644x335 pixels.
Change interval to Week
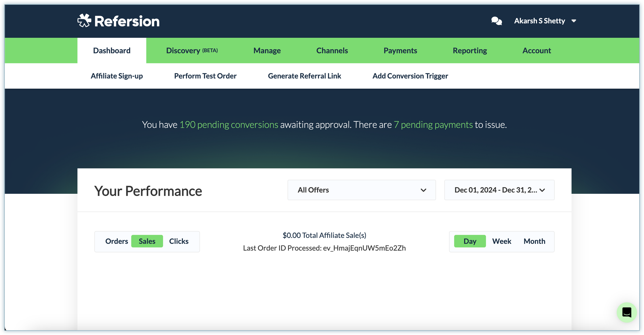click(x=502, y=241)
